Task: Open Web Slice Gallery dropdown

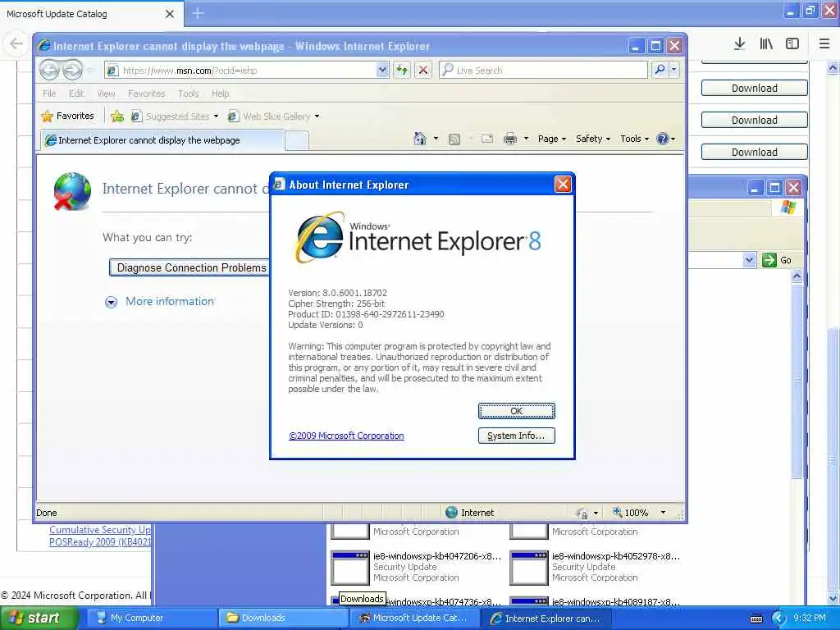Action: [273, 116]
